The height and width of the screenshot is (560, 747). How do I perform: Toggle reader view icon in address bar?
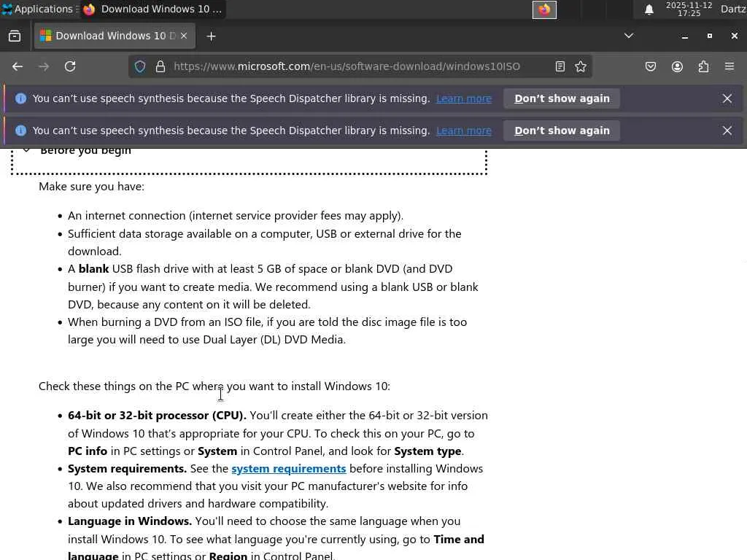pyautogui.click(x=560, y=66)
